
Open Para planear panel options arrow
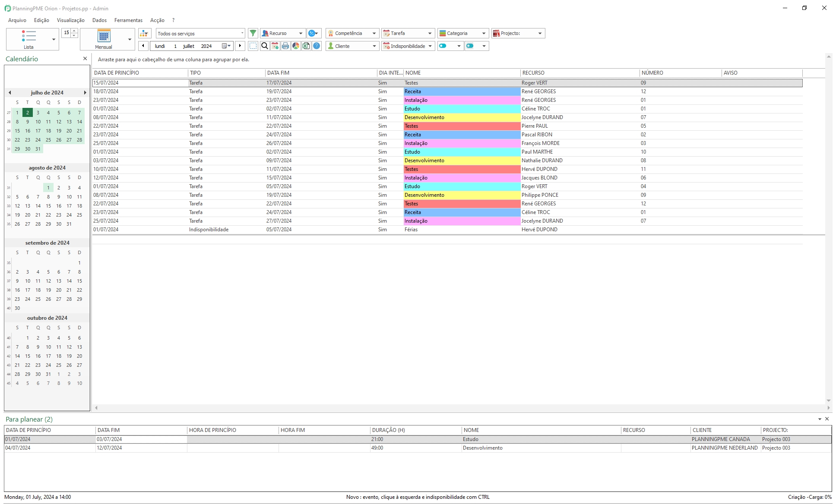(820, 419)
